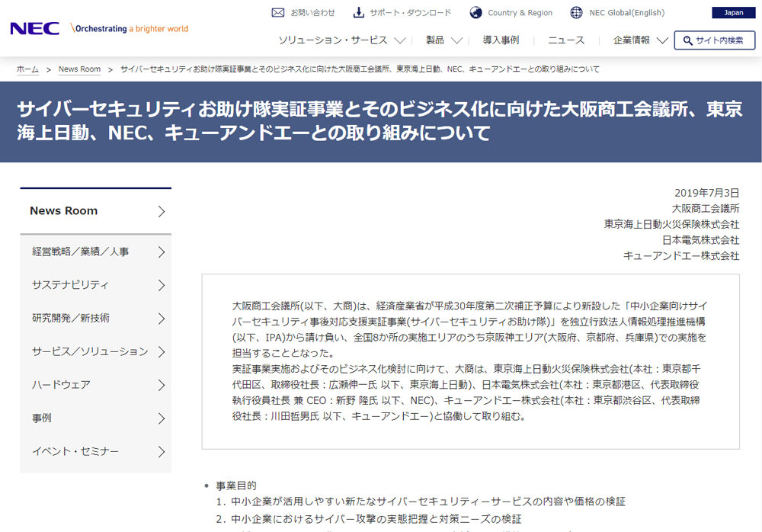
Task: Click the NEC logo
Action: 34,29
